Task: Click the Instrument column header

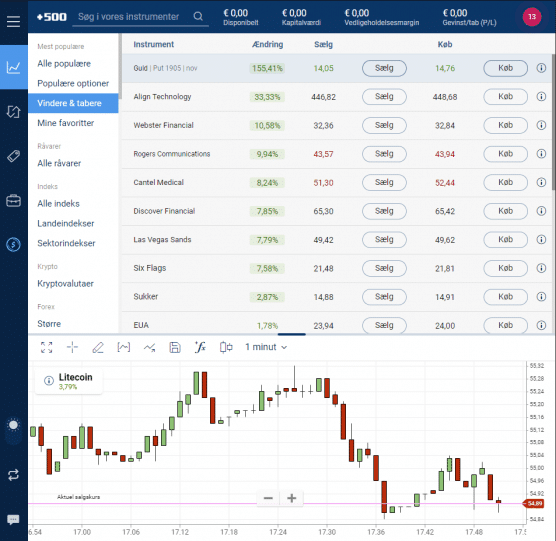Action: click(154, 44)
